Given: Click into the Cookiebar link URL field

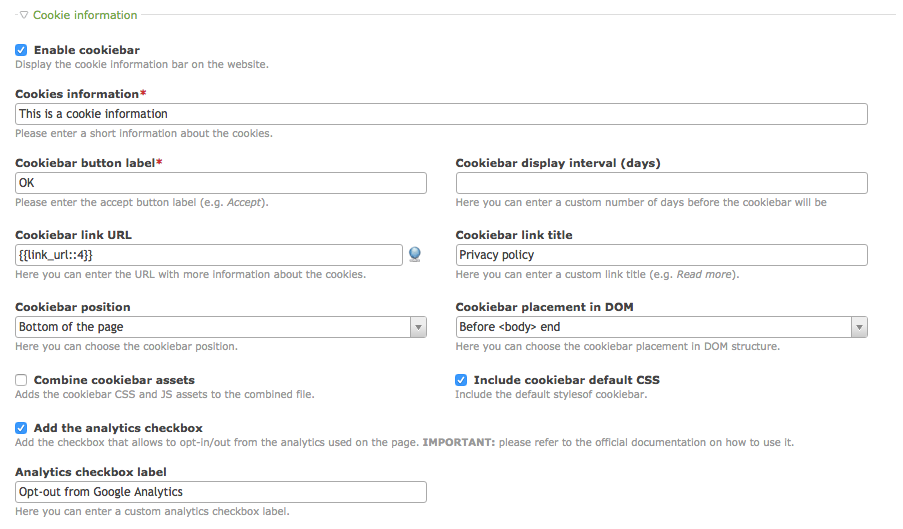Looking at the screenshot, I should 209,255.
